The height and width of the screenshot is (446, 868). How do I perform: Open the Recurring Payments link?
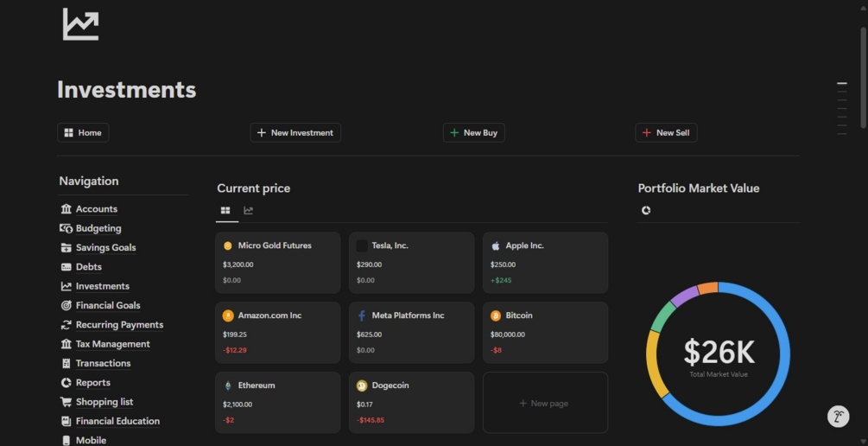pos(119,325)
